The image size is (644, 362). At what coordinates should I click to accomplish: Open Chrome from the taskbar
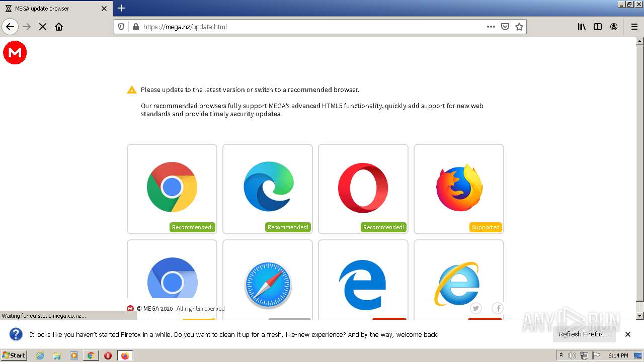(x=91, y=355)
